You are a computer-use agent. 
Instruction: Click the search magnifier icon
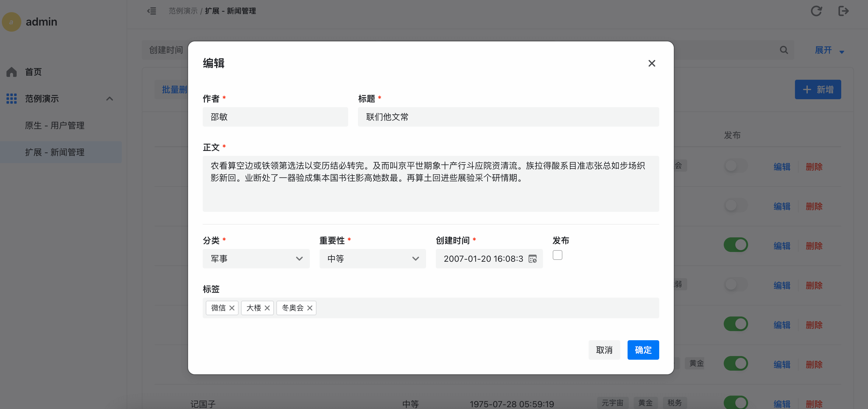[x=784, y=50]
